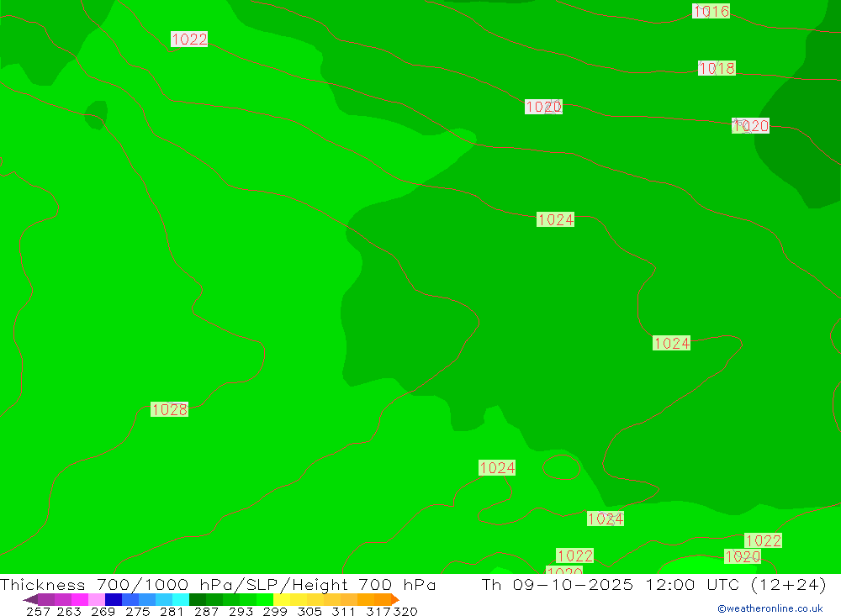The height and width of the screenshot is (616, 841).
Task: Pick the cyan legend swatch
Action: point(181,599)
